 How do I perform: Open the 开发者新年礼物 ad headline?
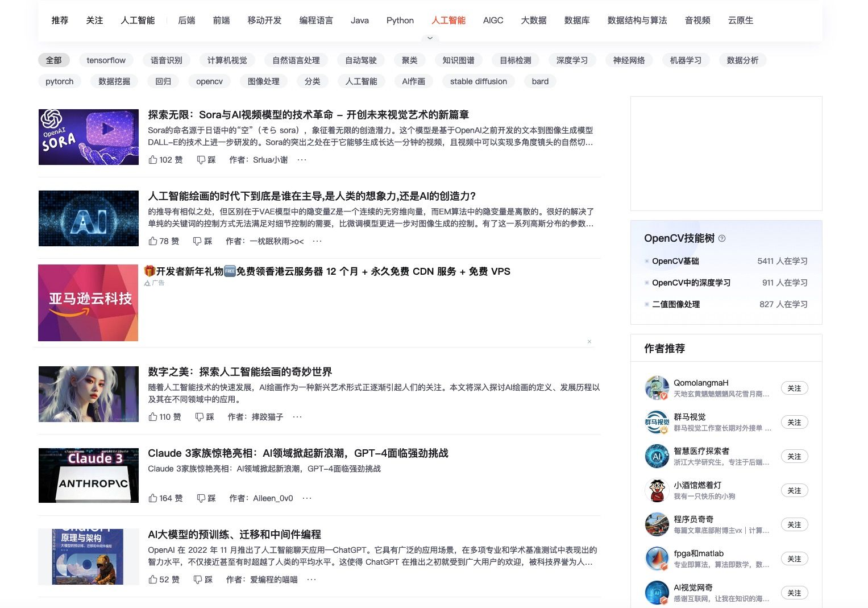[x=327, y=271]
